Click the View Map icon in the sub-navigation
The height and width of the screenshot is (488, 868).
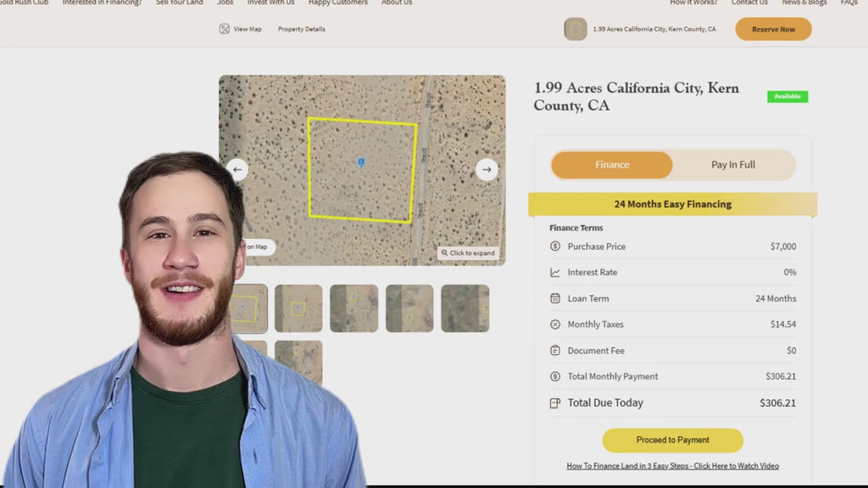225,29
